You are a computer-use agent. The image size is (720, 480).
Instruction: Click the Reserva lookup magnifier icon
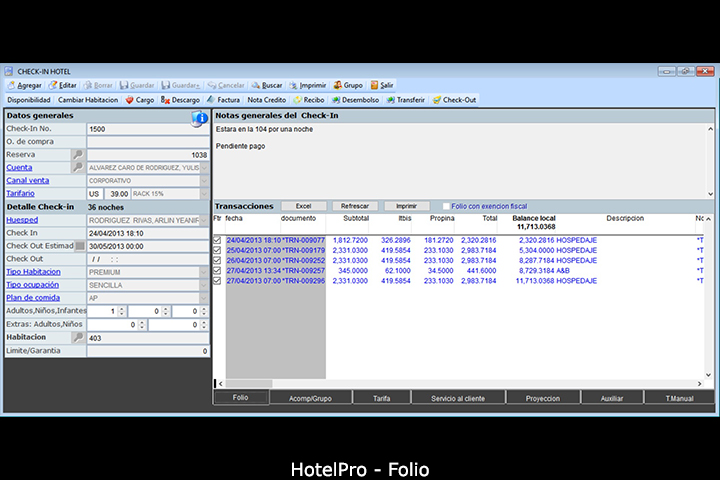click(78, 155)
